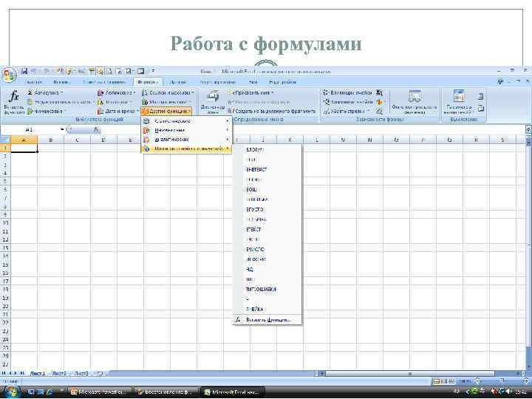Switch to the Разметка страницы ribbon tab
The height and width of the screenshot is (399, 532).
[x=105, y=82]
